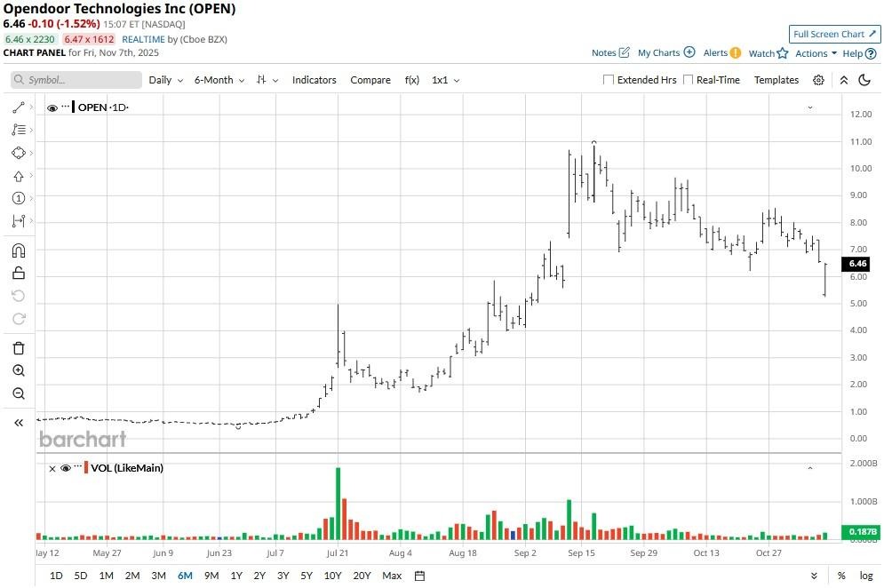Image resolution: width=884 pixels, height=588 pixels.
Task: Open the bar type dropdown
Action: 267,80
